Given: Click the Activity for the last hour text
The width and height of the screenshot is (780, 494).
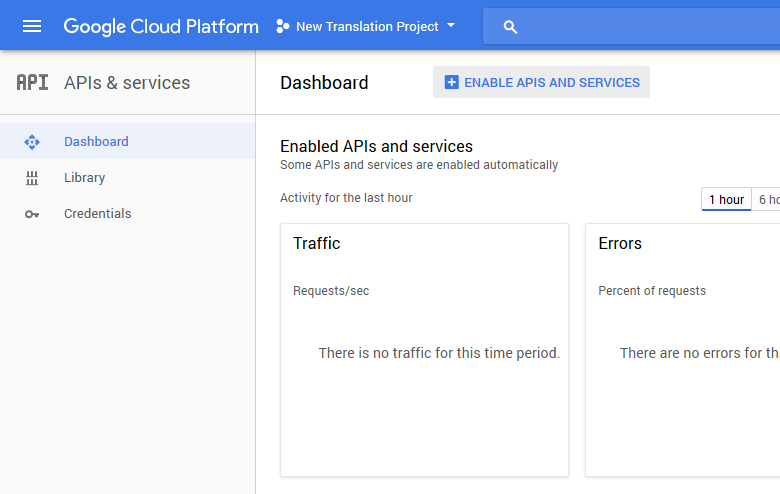Looking at the screenshot, I should click(346, 198).
